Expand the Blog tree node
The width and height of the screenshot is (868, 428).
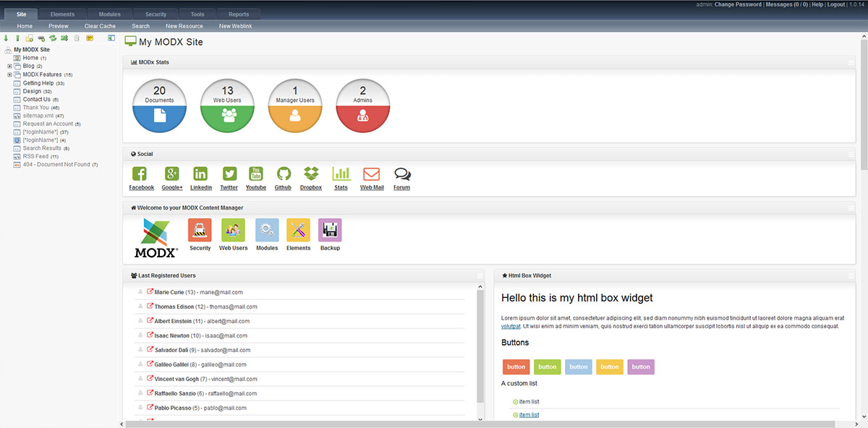click(9, 66)
